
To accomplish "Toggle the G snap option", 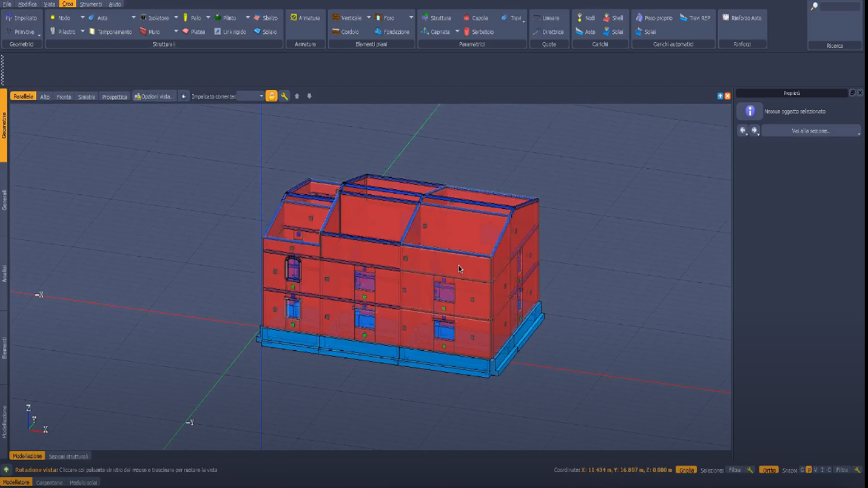I will point(802,470).
